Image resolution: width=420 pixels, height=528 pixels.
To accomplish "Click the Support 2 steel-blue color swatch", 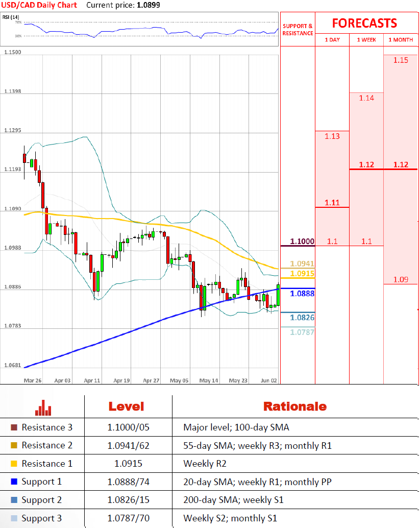I will (x=14, y=500).
